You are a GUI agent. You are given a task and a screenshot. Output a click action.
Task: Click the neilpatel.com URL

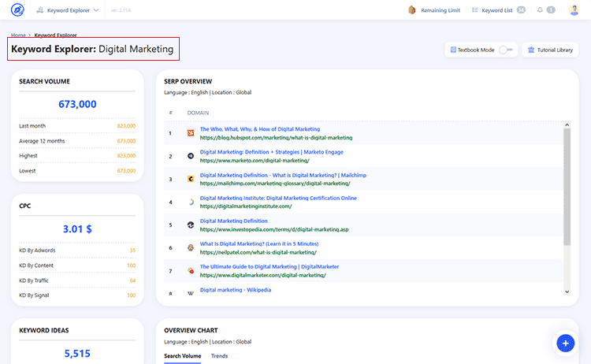pos(258,252)
